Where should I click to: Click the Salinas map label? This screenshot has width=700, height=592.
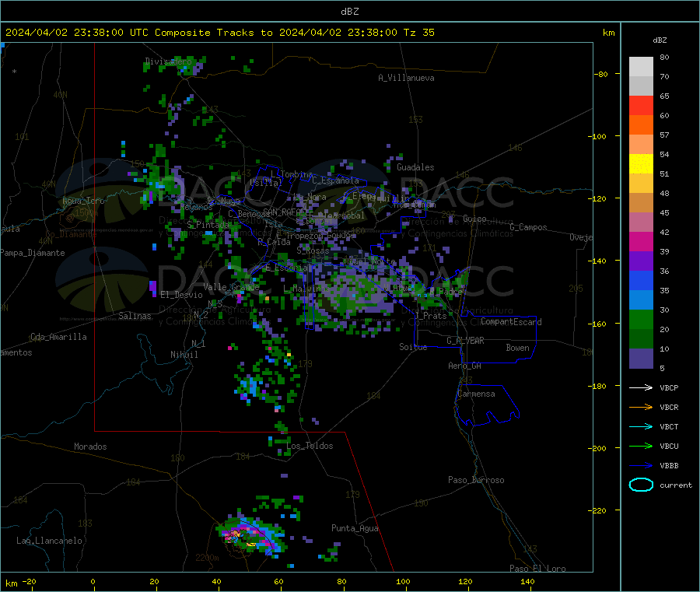pyautogui.click(x=135, y=316)
